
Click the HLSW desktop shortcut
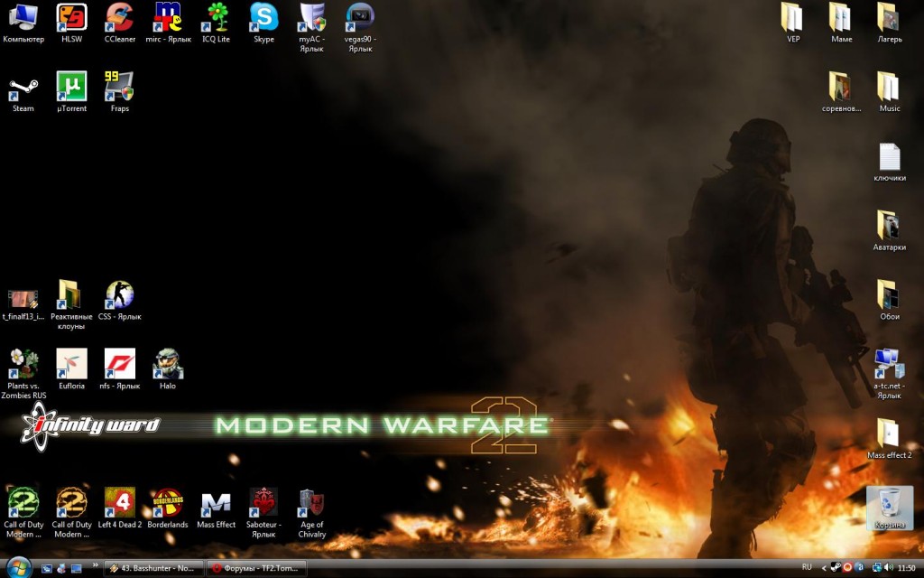point(71,18)
